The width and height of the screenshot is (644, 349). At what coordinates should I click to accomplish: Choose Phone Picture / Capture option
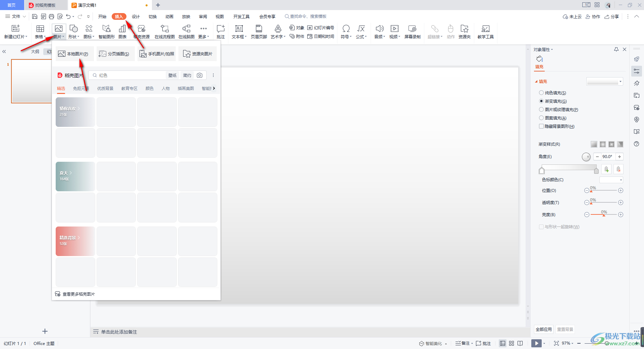click(157, 54)
